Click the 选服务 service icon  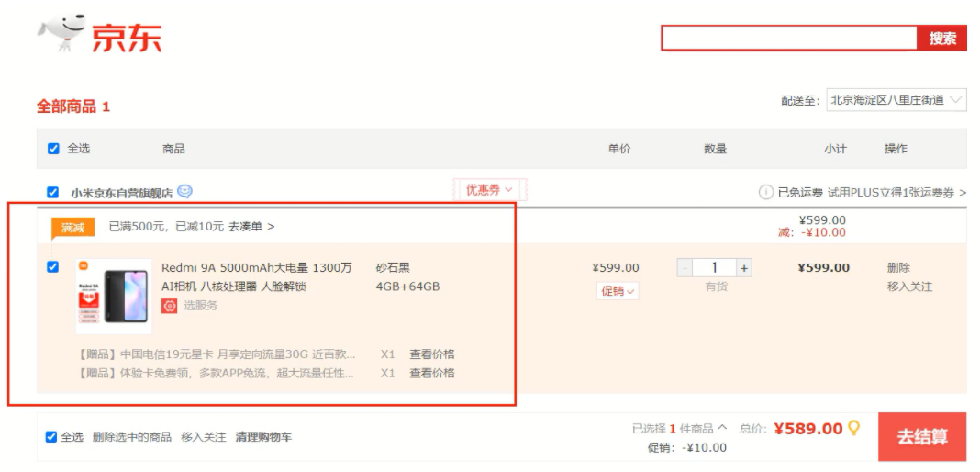pyautogui.click(x=170, y=306)
